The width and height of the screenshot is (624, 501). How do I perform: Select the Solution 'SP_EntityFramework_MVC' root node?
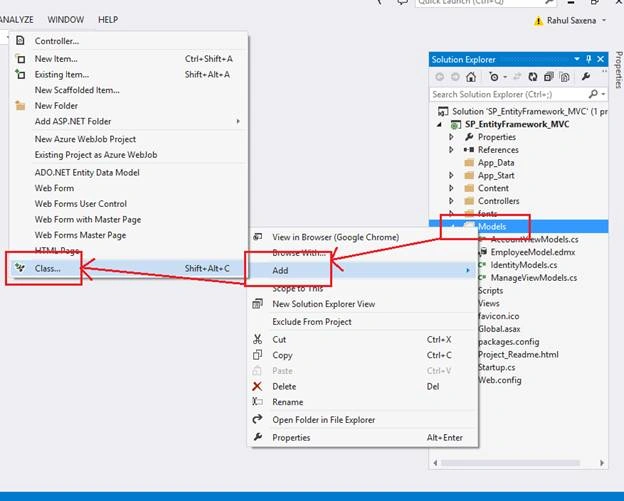pos(530,111)
